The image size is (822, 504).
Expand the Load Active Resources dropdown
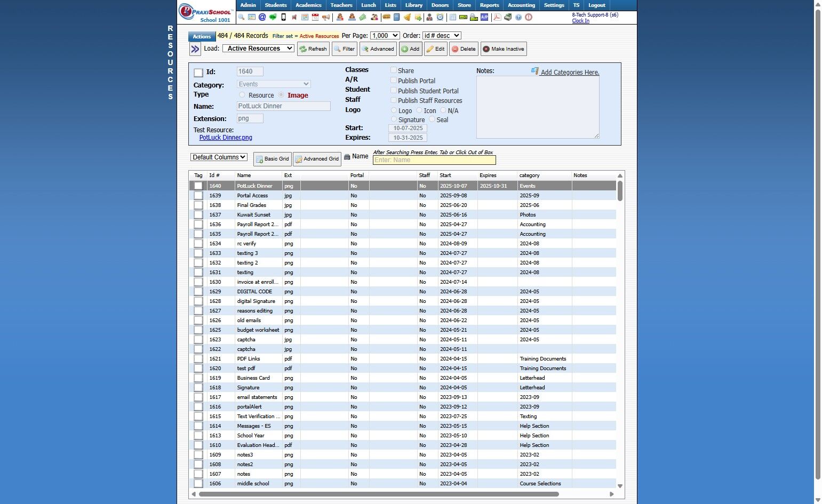click(258, 49)
